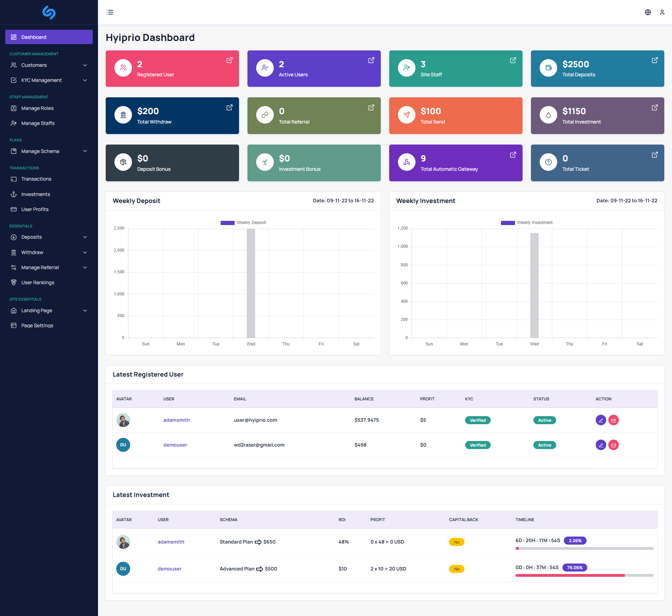Click edit icon for adamsmith row

pos(601,420)
